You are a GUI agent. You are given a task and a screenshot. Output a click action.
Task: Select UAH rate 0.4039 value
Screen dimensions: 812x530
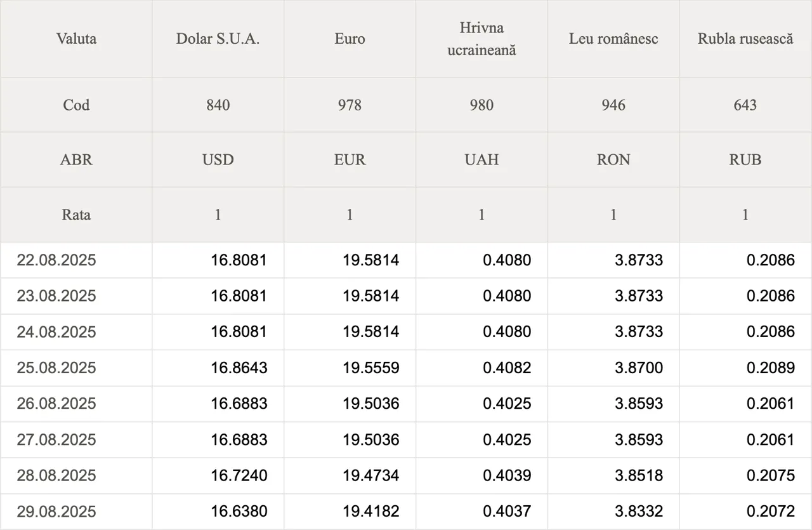pos(507,475)
